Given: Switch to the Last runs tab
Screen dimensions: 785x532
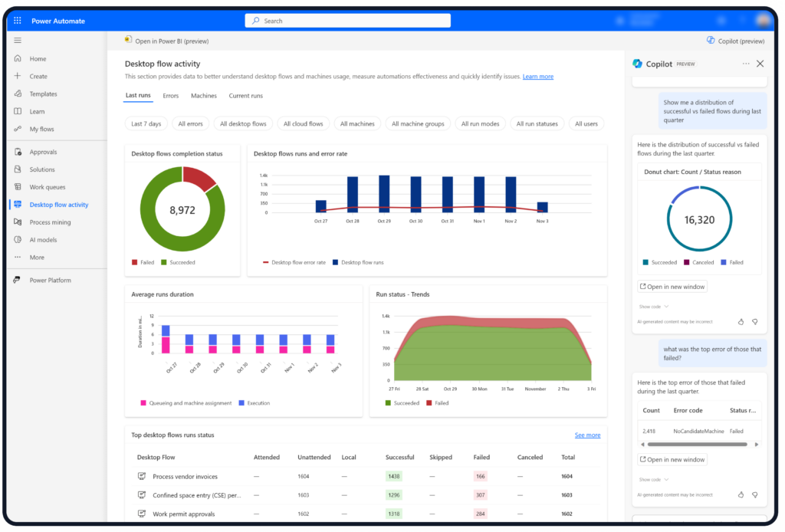Looking at the screenshot, I should coord(138,95).
